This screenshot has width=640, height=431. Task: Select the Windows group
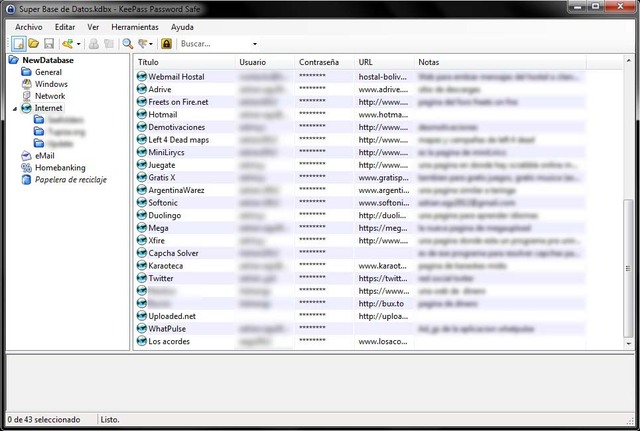pyautogui.click(x=51, y=84)
